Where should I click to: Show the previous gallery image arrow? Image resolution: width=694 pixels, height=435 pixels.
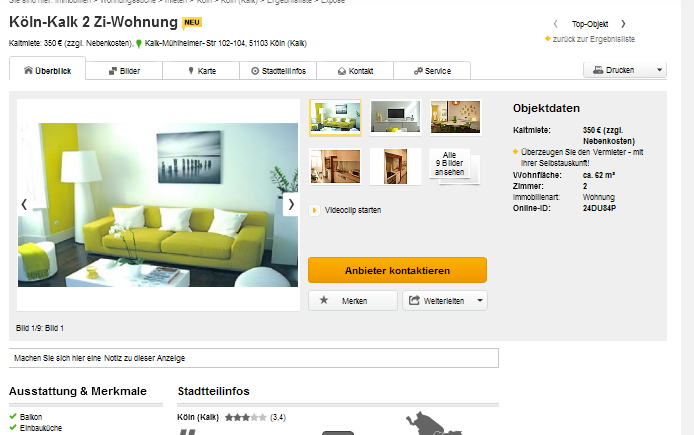pyautogui.click(x=24, y=204)
